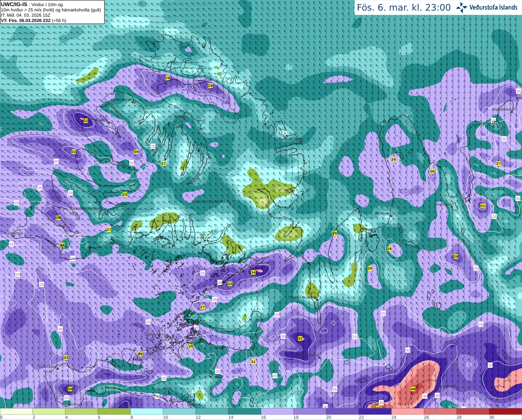522x420 pixels.
Task: Click the yellow gust label 29 at the map's north
Action: tap(168, 77)
